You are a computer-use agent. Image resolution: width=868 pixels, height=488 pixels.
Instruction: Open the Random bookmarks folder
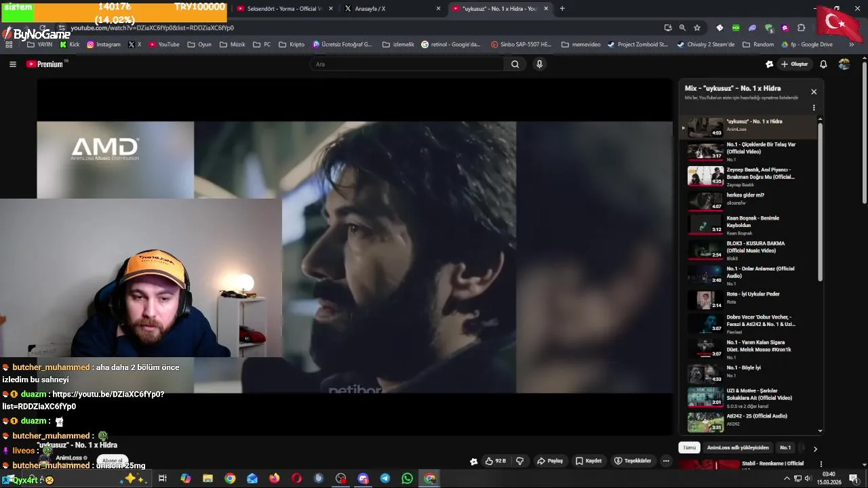[758, 45]
